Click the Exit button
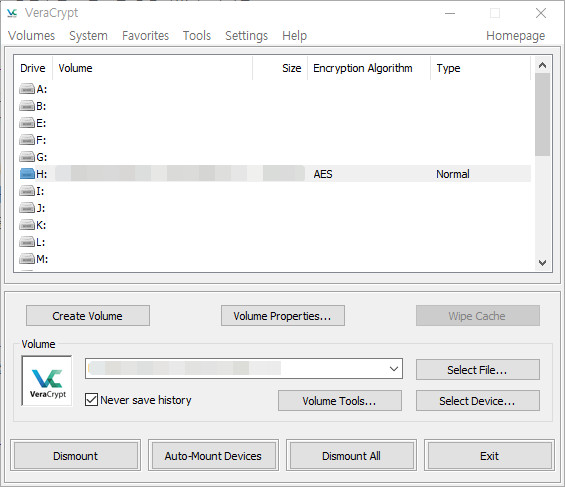Viewport: 565px width, 487px height. pos(489,456)
